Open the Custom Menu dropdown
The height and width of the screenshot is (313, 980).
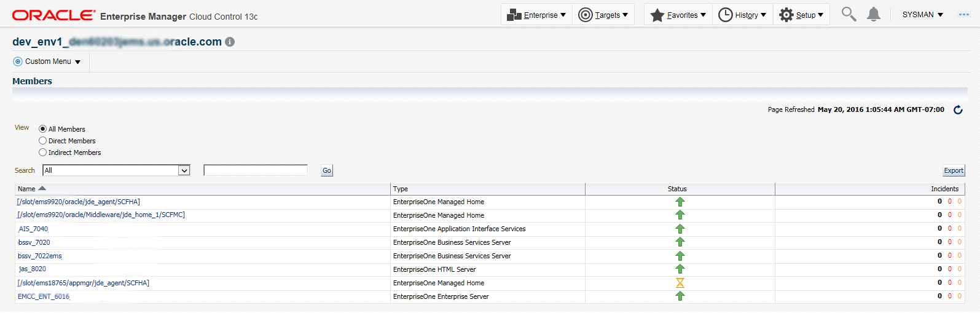[47, 61]
